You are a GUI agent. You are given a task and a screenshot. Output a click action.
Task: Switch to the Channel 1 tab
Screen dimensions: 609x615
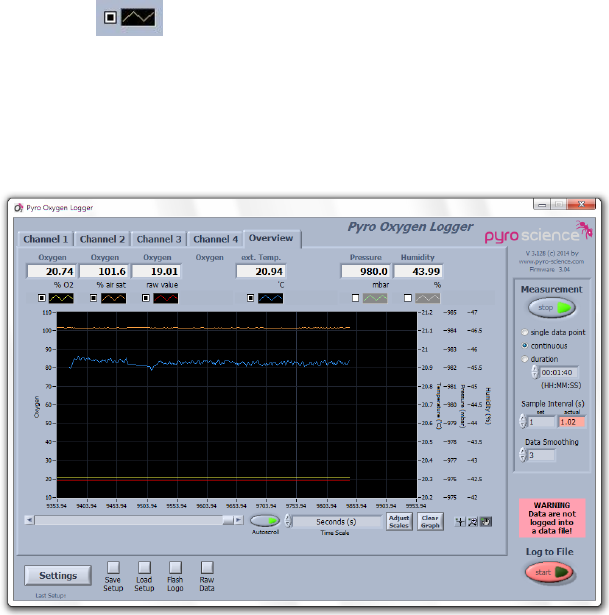[x=45, y=239]
